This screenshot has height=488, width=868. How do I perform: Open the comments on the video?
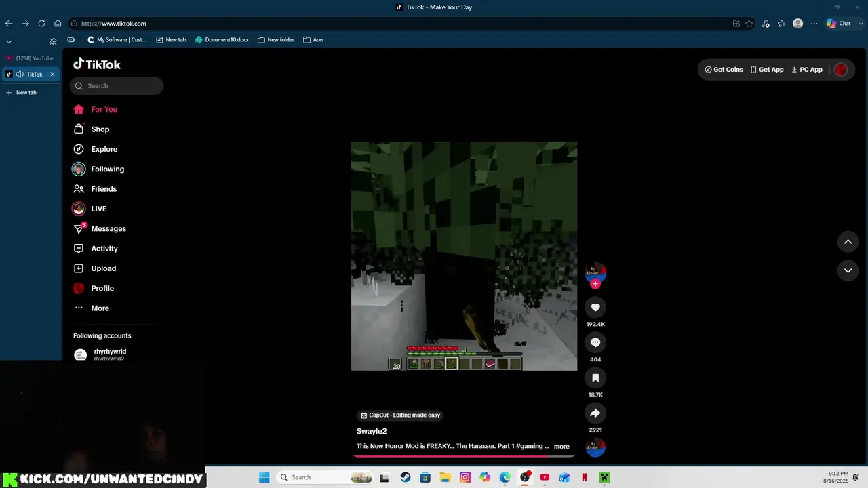(x=595, y=343)
